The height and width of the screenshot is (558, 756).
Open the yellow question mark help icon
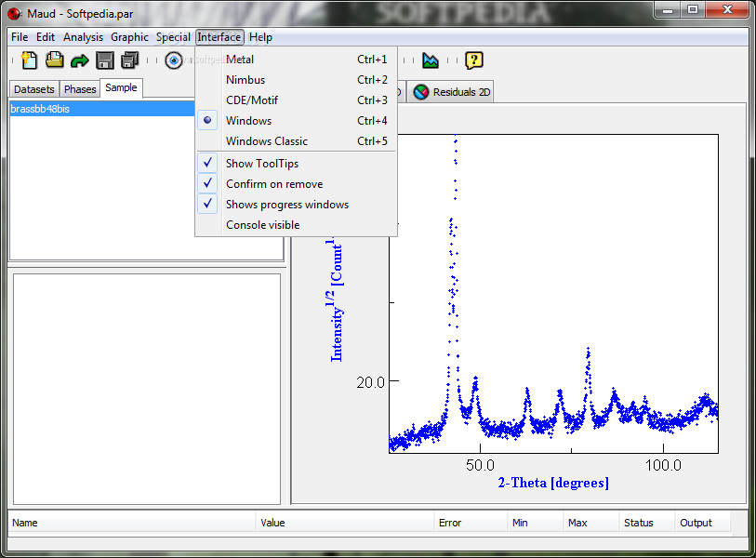click(474, 60)
